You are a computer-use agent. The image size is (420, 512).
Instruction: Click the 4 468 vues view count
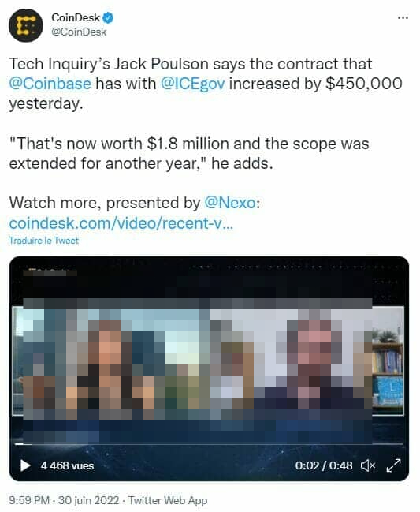click(67, 465)
